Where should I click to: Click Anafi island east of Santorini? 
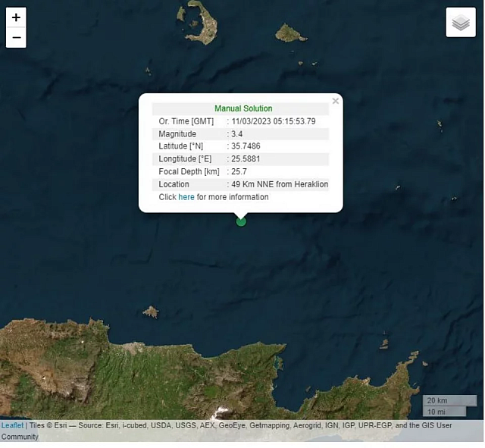coord(290,33)
